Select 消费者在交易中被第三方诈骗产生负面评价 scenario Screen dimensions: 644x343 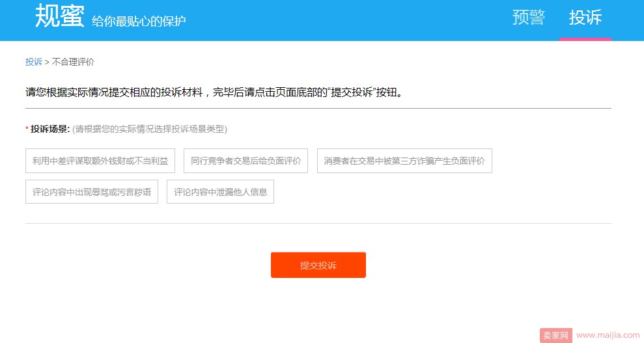[x=404, y=161]
